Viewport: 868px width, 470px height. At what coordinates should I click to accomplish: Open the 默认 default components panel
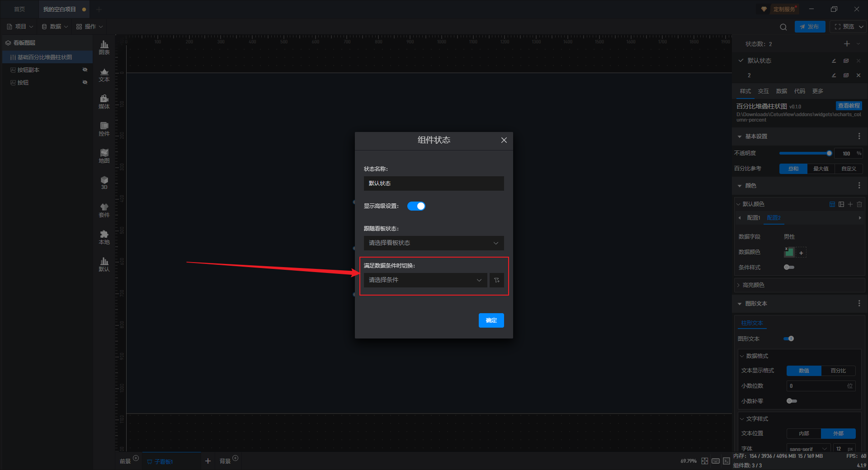click(104, 264)
